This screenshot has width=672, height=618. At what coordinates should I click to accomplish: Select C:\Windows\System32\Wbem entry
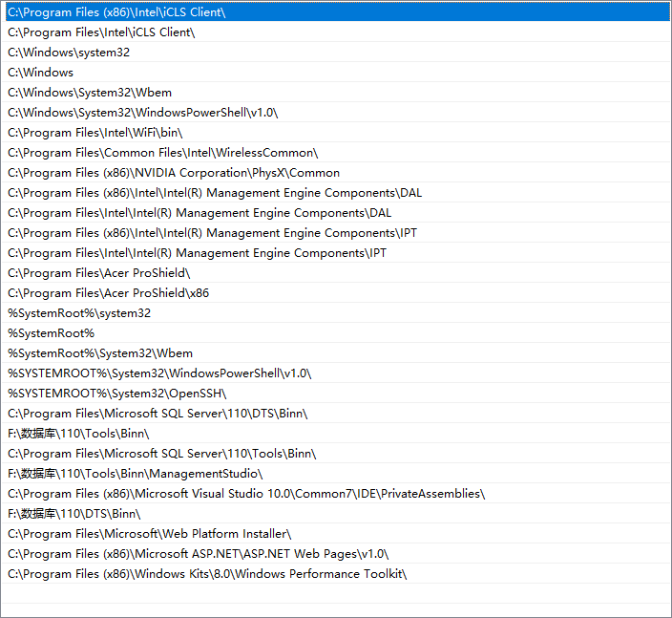336,93
